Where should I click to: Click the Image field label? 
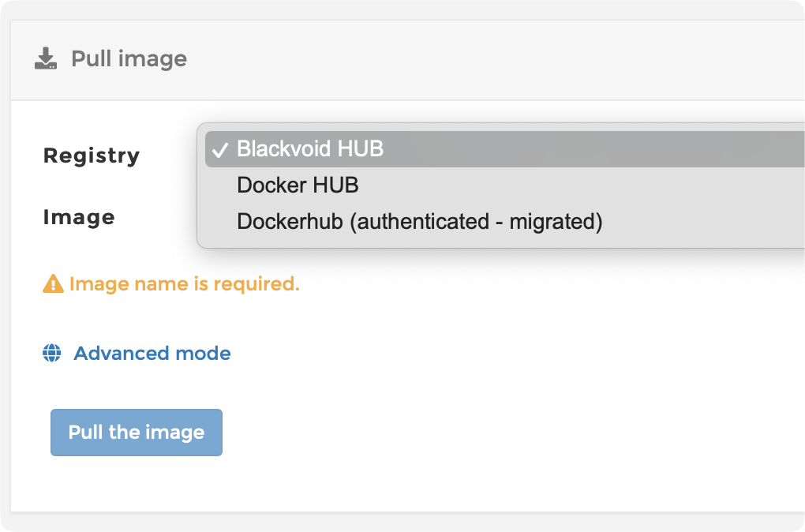tap(79, 217)
